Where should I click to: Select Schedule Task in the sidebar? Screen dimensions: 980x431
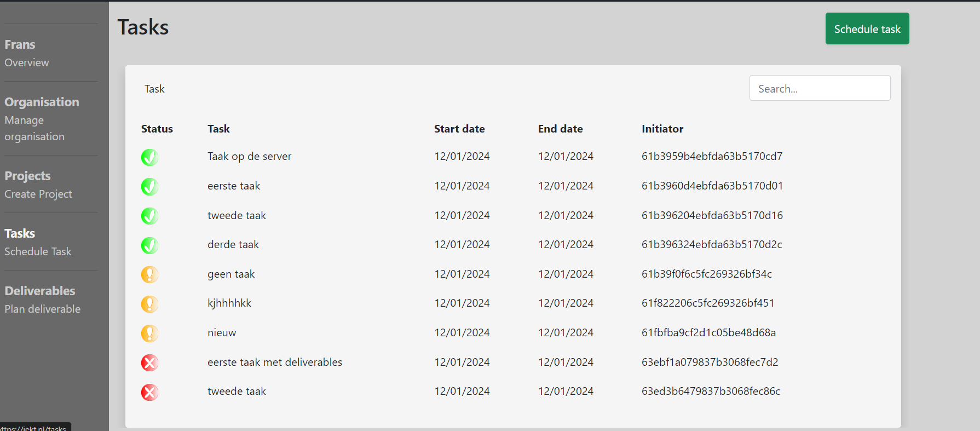coord(38,252)
